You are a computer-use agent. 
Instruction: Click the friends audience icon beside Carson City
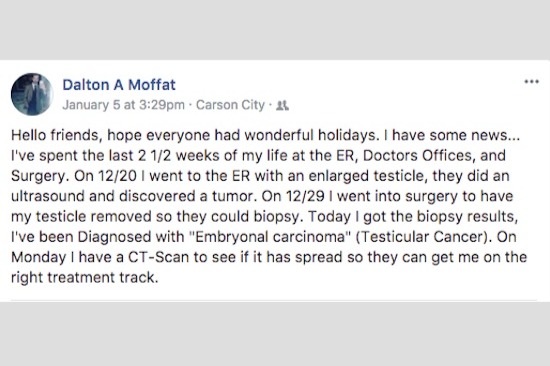pyautogui.click(x=282, y=105)
